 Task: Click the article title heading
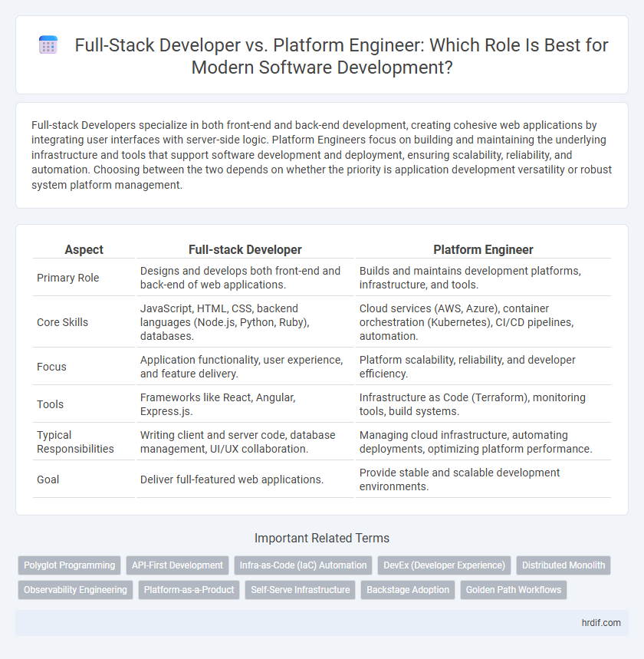coord(341,56)
